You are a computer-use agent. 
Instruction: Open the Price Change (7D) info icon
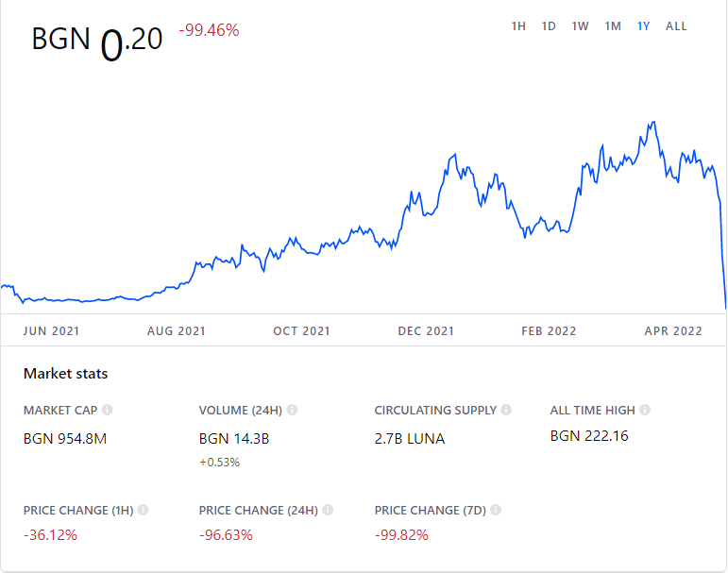(x=496, y=510)
